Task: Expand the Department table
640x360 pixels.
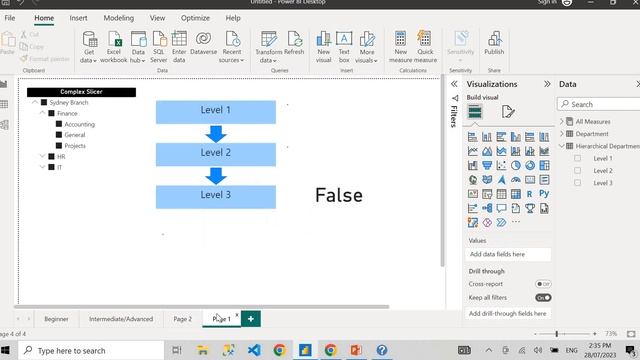Action: point(562,134)
